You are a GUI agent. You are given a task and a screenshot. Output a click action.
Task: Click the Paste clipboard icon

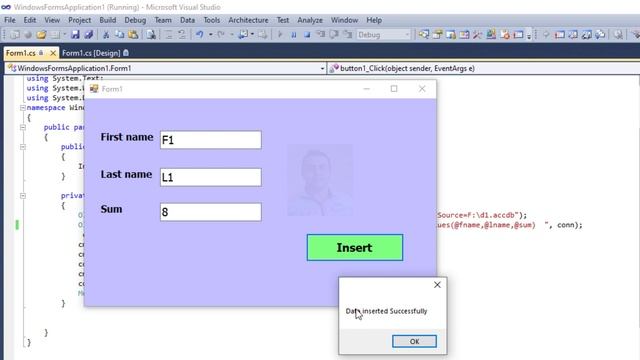click(133, 35)
